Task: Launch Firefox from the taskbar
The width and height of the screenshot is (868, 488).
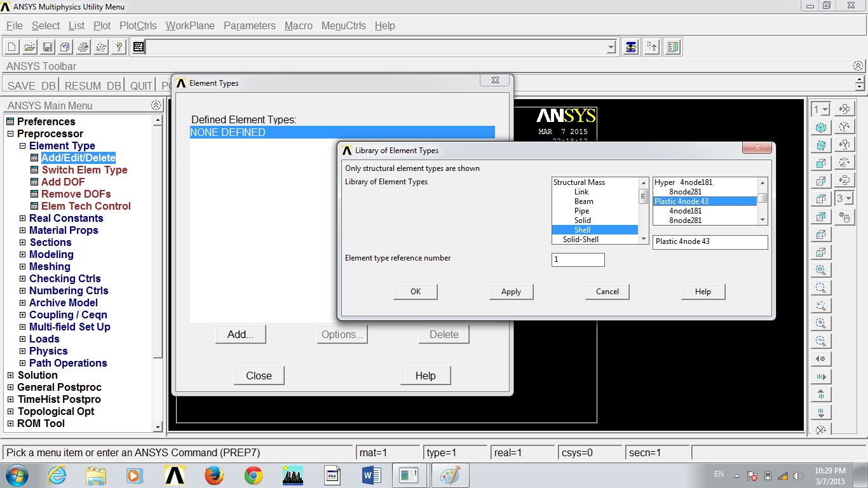Action: [214, 475]
